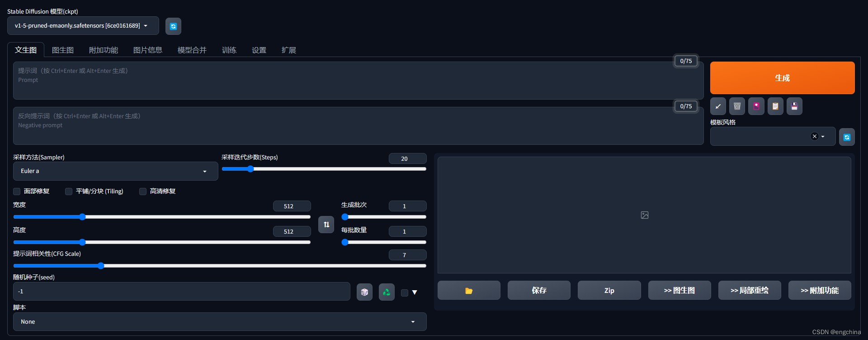Save current prompt as style with floppy icon
Viewport: 868px width, 340px height.
pos(794,106)
